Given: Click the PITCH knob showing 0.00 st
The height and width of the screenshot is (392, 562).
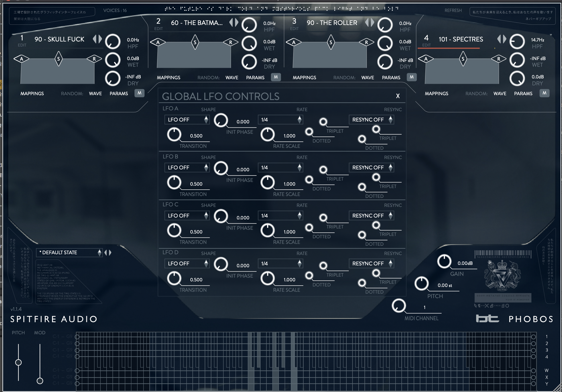Looking at the screenshot, I should [422, 283].
